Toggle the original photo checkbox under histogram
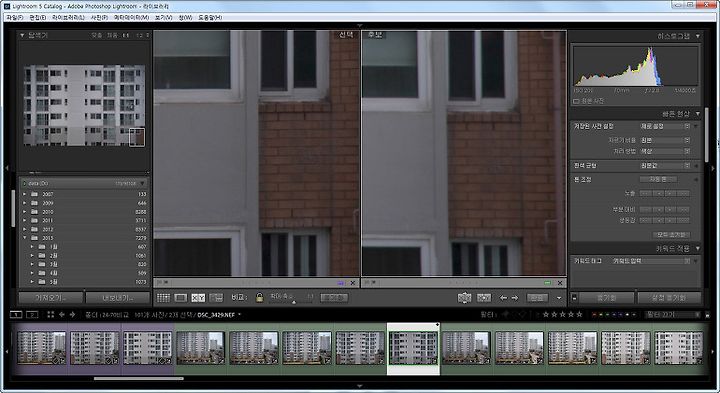Image resolution: width=720 pixels, height=393 pixels. click(576, 101)
